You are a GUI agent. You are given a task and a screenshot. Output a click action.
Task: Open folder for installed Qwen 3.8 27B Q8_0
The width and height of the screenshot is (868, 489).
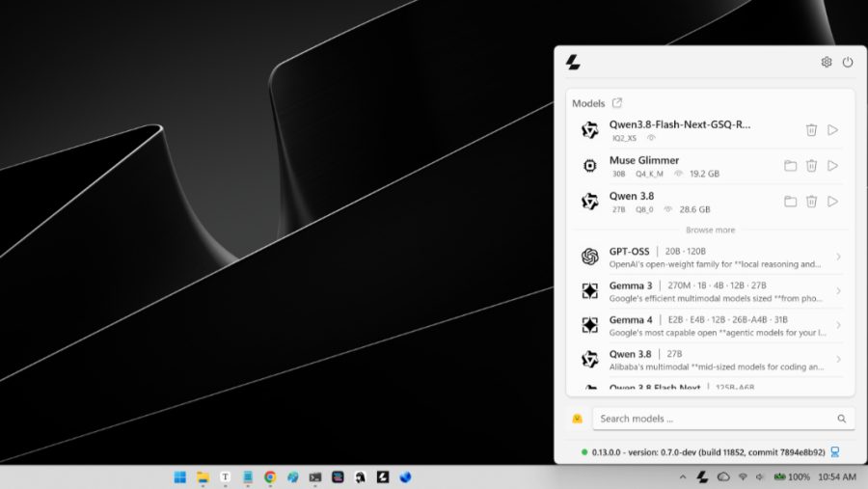[x=790, y=202]
